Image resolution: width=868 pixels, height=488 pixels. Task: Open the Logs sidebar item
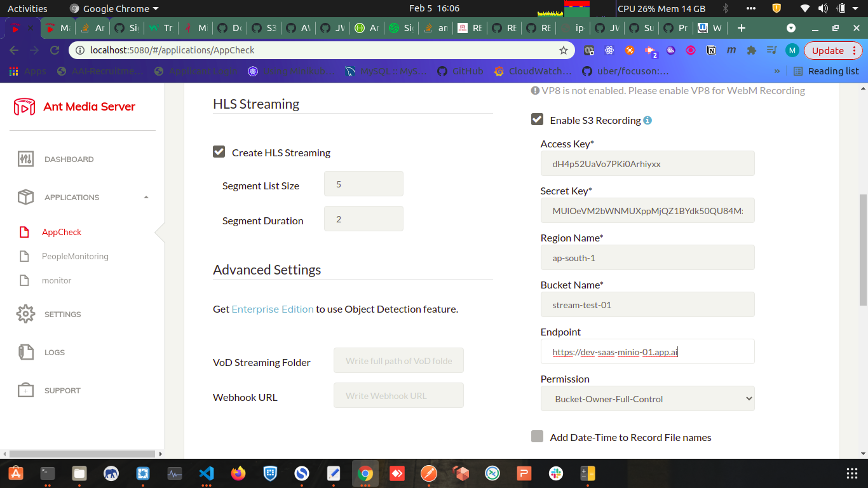pyautogui.click(x=42, y=352)
